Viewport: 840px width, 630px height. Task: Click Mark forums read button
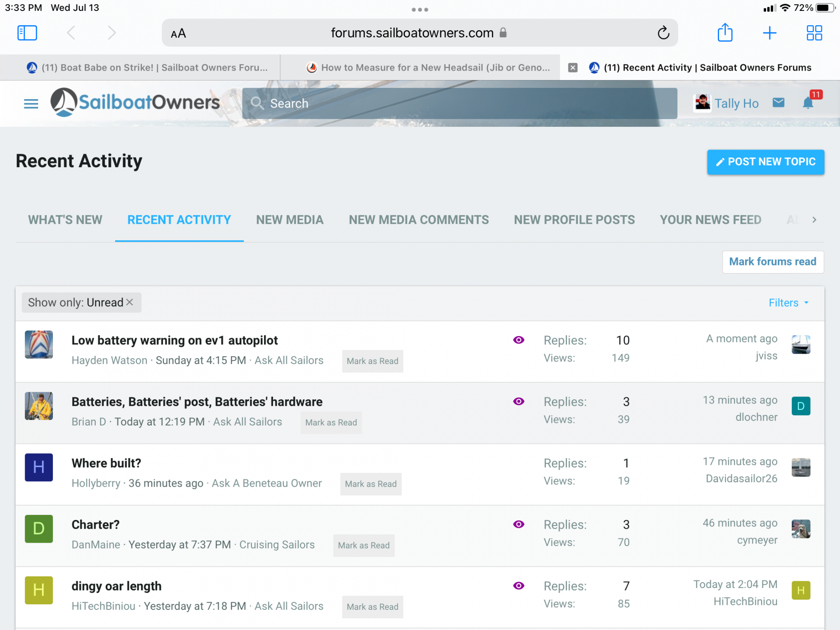(773, 262)
